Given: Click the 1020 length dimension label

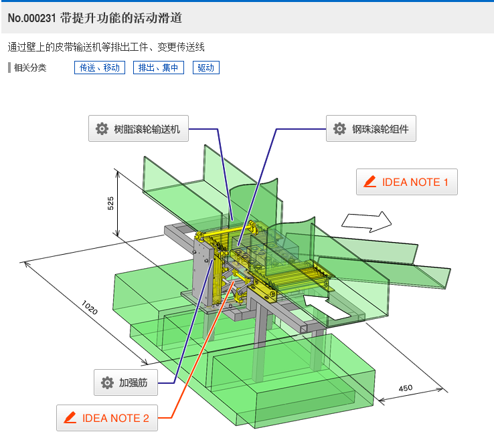Looking at the screenshot, I should [x=90, y=308].
